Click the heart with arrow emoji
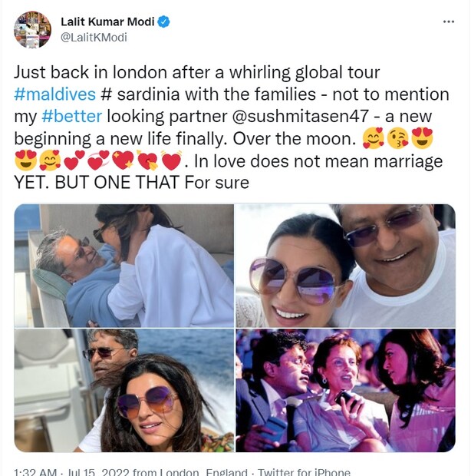 click(x=146, y=161)
